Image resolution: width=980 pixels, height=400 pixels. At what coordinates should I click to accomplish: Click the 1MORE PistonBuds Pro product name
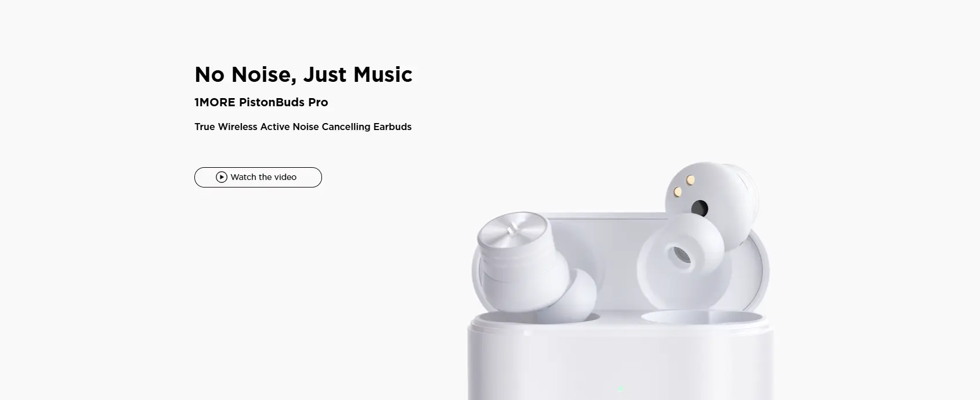pyautogui.click(x=261, y=102)
